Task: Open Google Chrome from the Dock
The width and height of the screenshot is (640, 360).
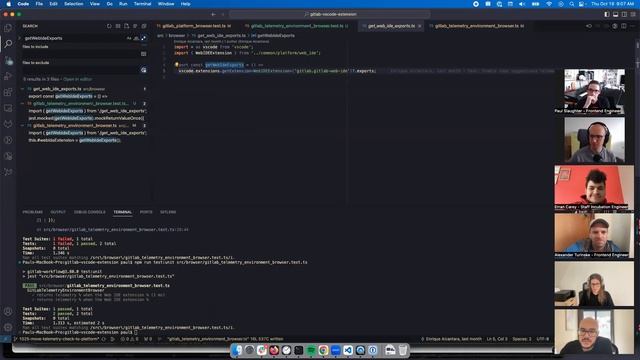Action: tap(323, 350)
